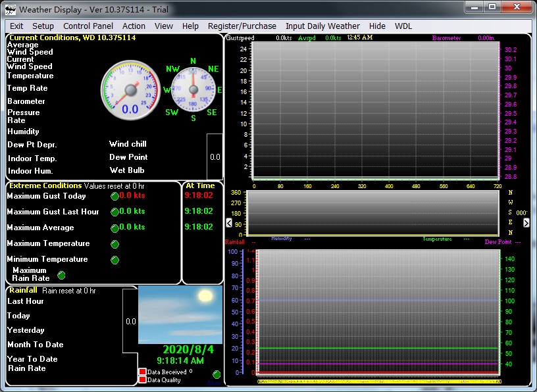Click Exit in the menu bar
This screenshot has height=392, width=537.
click(x=16, y=26)
